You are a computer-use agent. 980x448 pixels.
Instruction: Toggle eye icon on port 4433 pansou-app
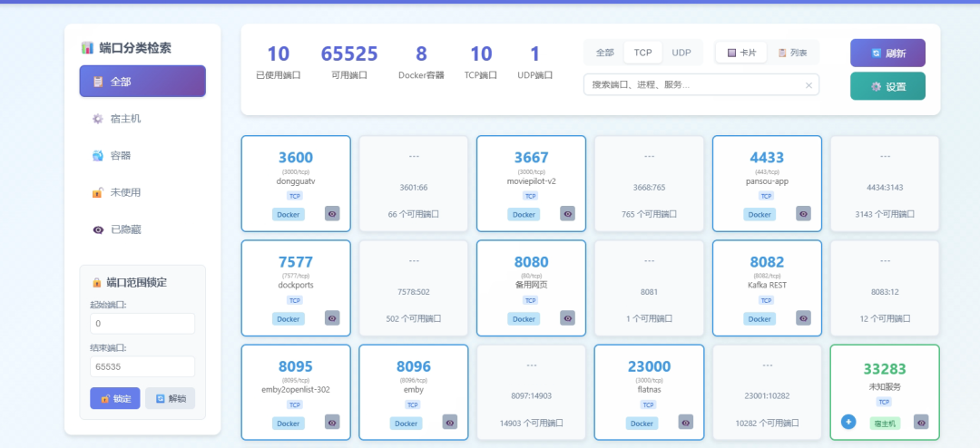pyautogui.click(x=803, y=214)
